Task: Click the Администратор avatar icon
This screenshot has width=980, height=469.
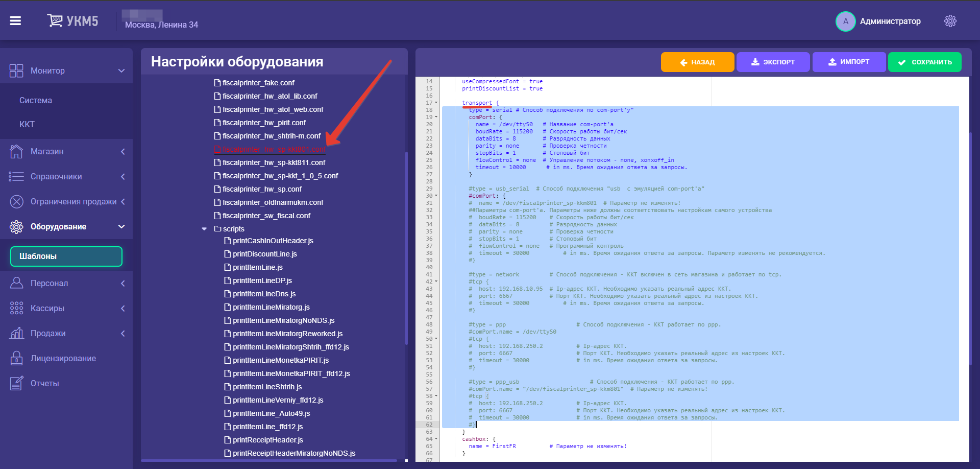Action: pos(845,21)
